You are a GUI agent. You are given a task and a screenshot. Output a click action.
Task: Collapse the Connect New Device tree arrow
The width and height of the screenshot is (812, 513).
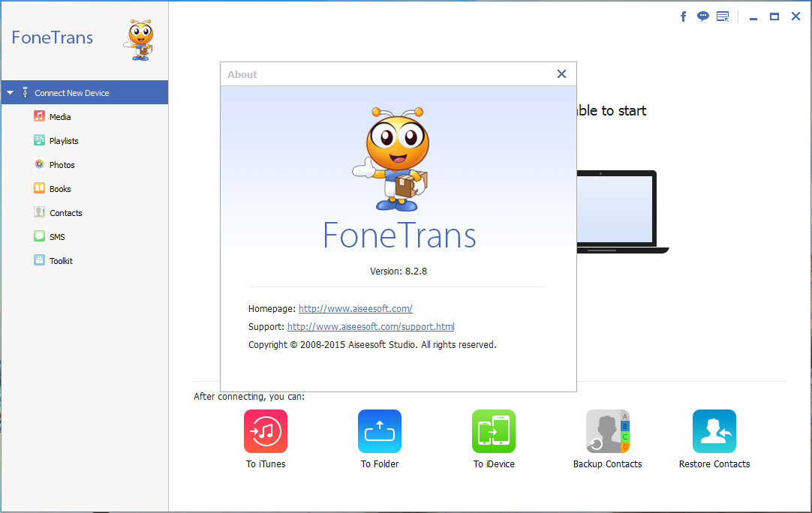coord(10,93)
